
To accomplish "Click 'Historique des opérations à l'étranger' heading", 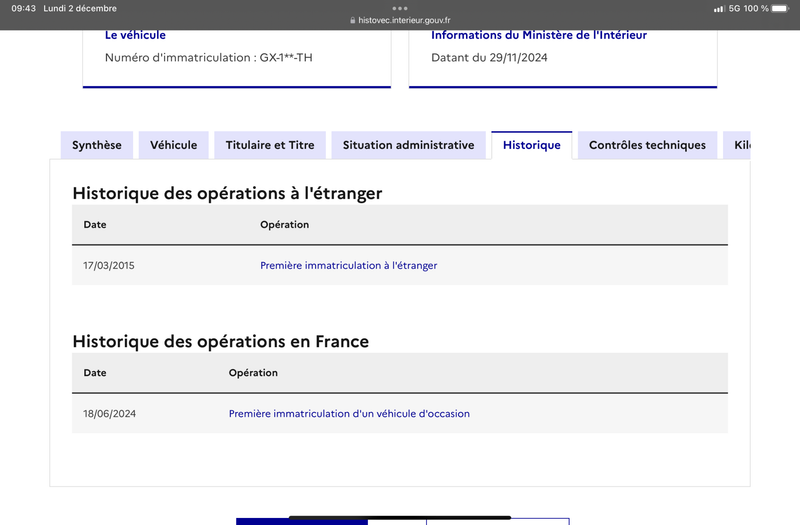I will tap(227, 193).
